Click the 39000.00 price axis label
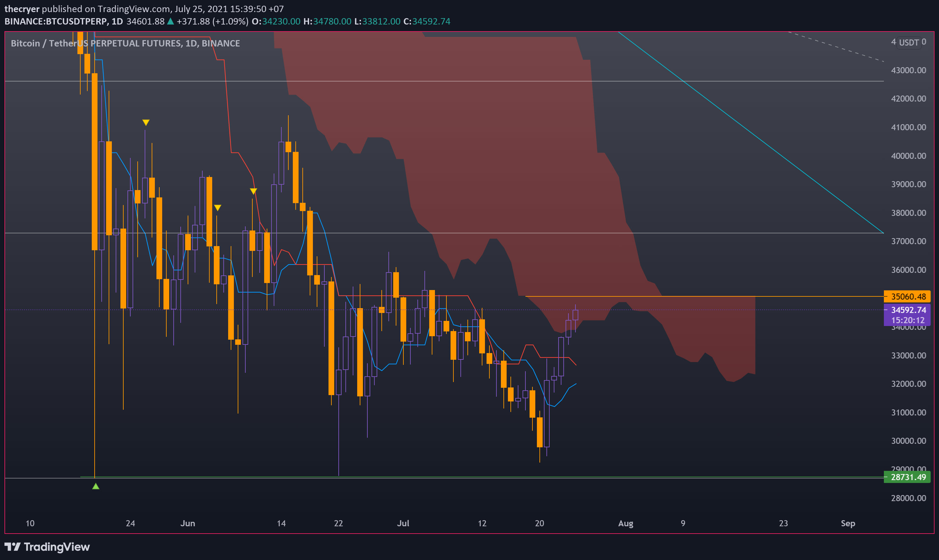 coord(908,184)
